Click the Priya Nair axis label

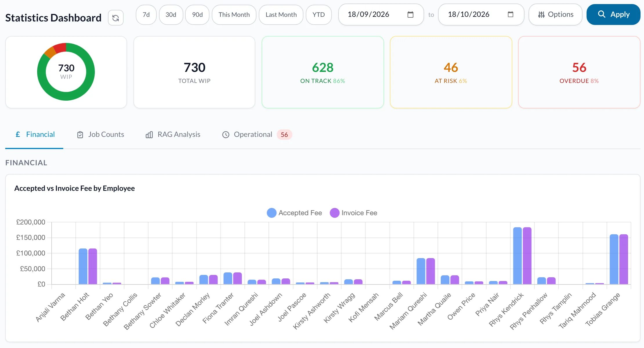click(x=487, y=304)
